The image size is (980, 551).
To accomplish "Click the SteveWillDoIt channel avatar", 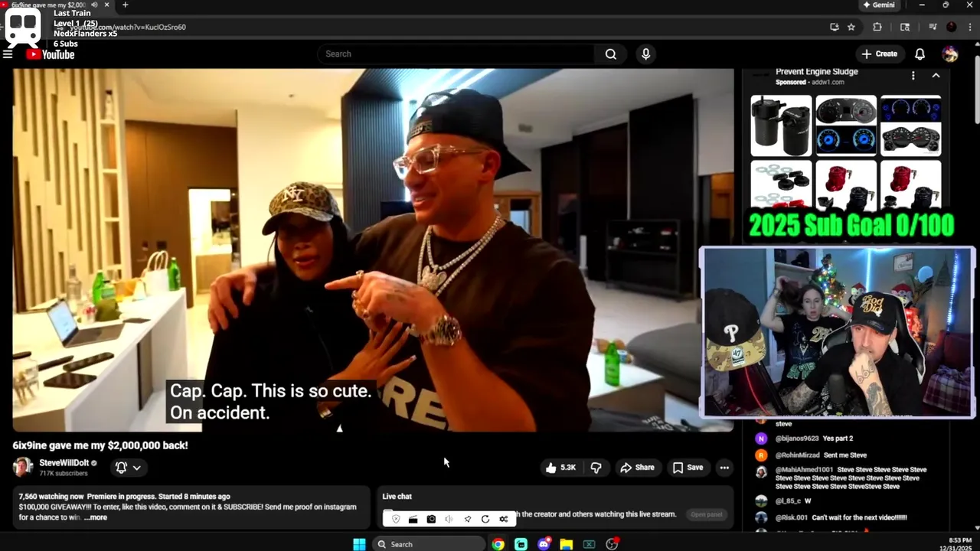I will pyautogui.click(x=23, y=467).
